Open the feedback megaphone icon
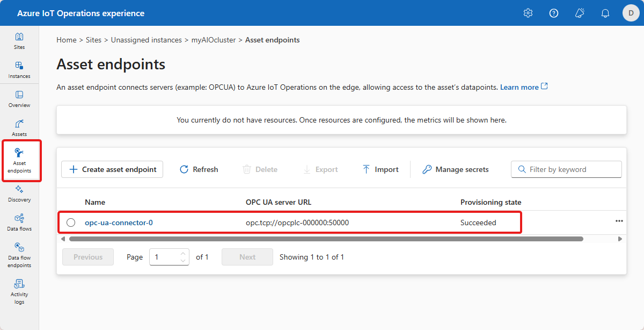 click(x=580, y=13)
